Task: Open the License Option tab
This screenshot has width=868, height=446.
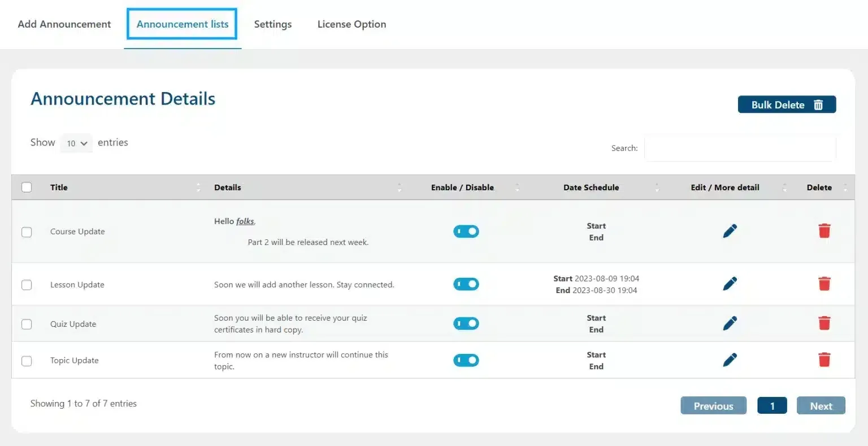Action: [x=351, y=24]
